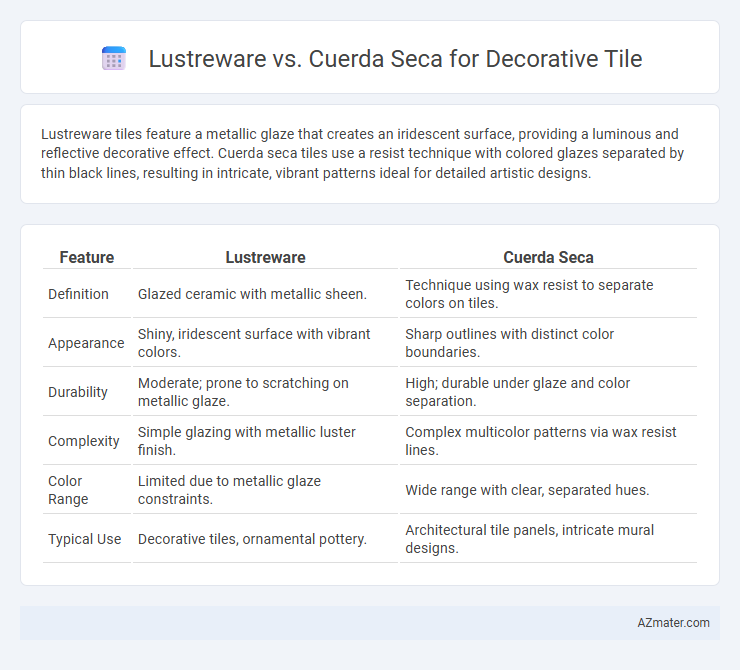The image size is (740, 670).
Task: Click the 'Color Range' row label
Action: click(68, 490)
